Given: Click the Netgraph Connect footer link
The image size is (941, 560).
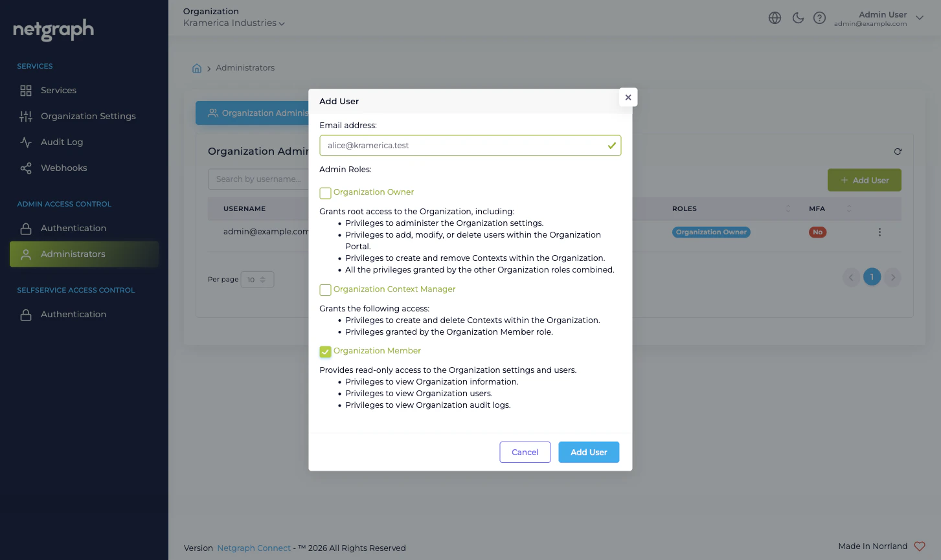Looking at the screenshot, I should (x=254, y=548).
